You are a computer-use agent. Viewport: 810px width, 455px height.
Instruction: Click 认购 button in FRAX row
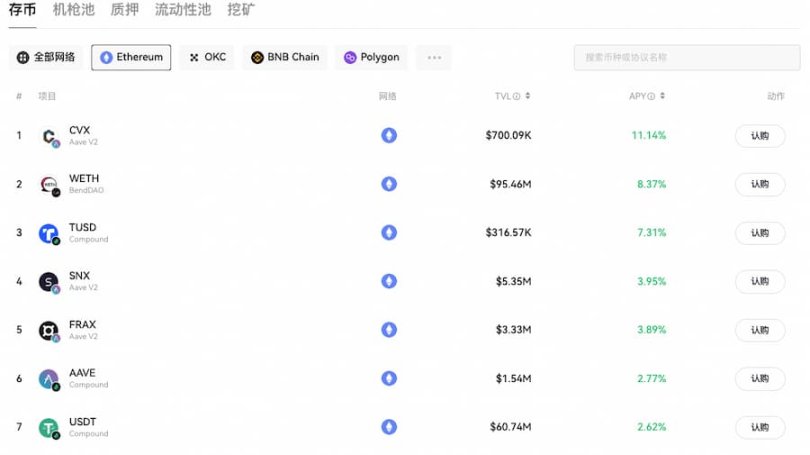pyautogui.click(x=760, y=330)
